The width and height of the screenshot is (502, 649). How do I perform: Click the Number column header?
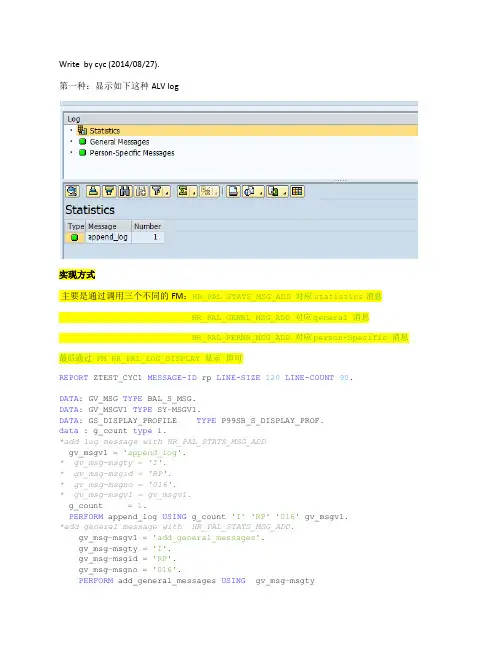pos(148,226)
